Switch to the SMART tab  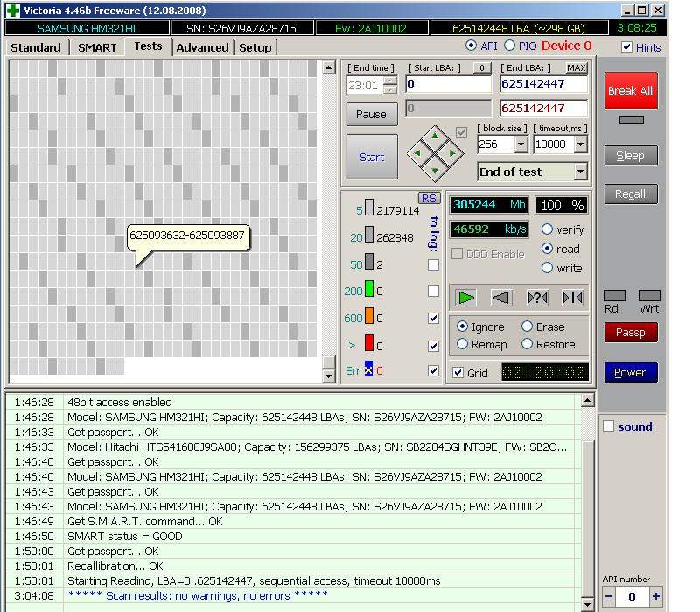pyautogui.click(x=96, y=47)
